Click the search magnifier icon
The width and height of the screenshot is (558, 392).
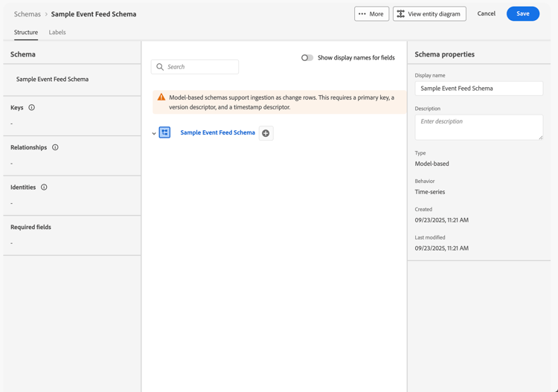160,67
